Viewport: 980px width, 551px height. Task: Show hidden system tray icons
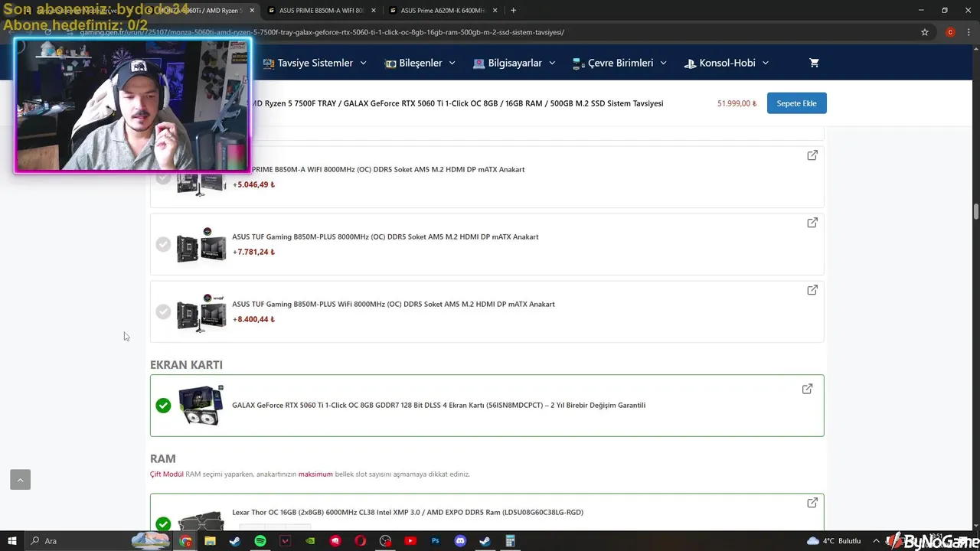tap(876, 541)
